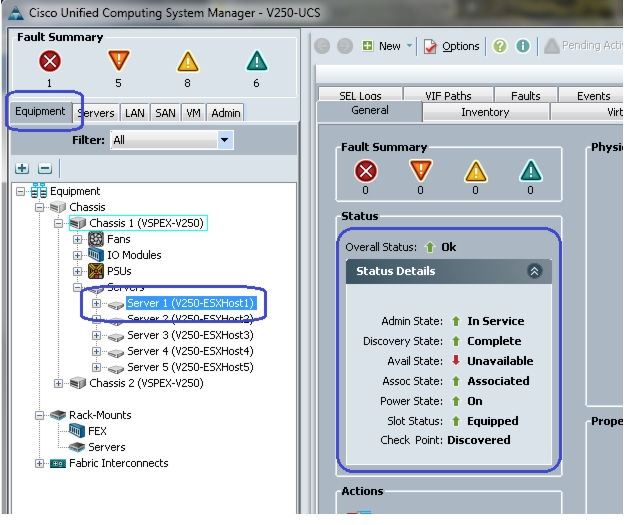
Task: Expand the Fabric Interconnects tree node
Action: click(x=39, y=464)
